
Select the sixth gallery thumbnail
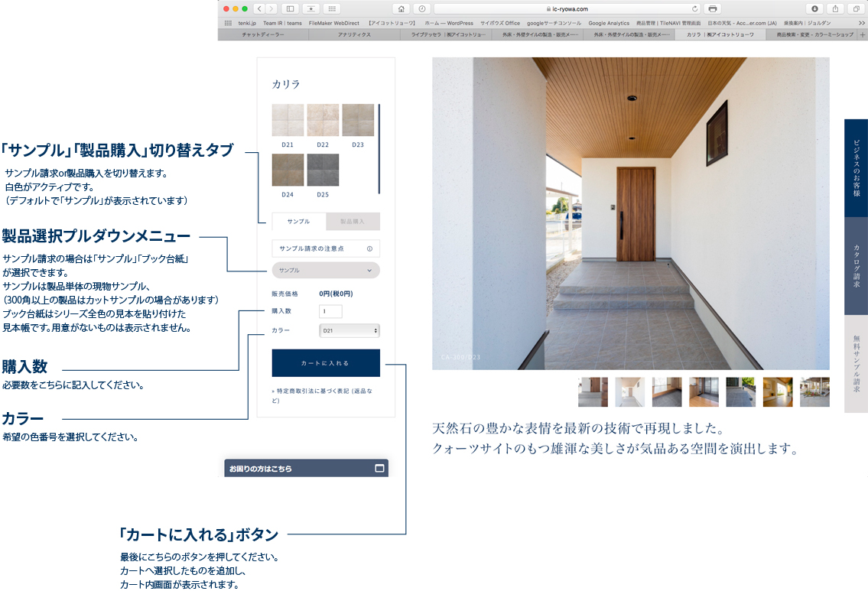point(778,391)
